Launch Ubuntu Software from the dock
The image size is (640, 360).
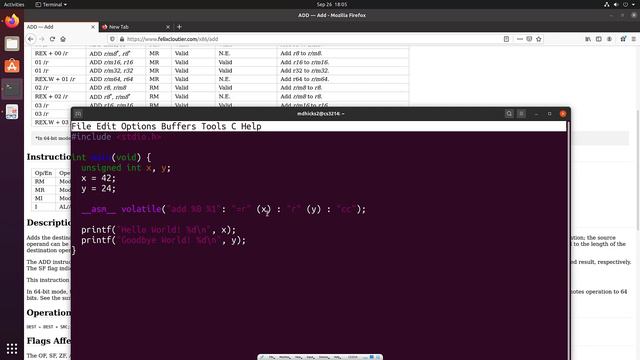point(12,66)
